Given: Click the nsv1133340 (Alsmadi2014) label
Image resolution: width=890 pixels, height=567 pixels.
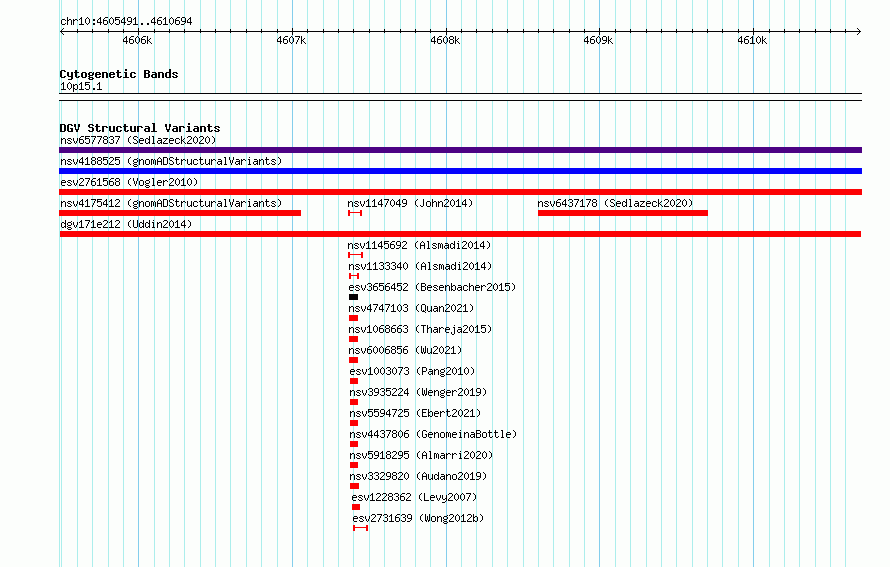Looking at the screenshot, I should pyautogui.click(x=420, y=266).
